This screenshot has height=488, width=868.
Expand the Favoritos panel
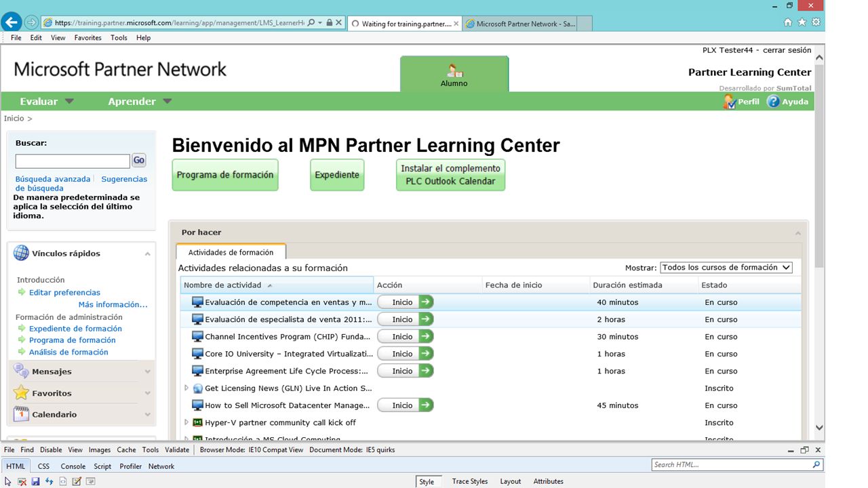[x=147, y=393]
